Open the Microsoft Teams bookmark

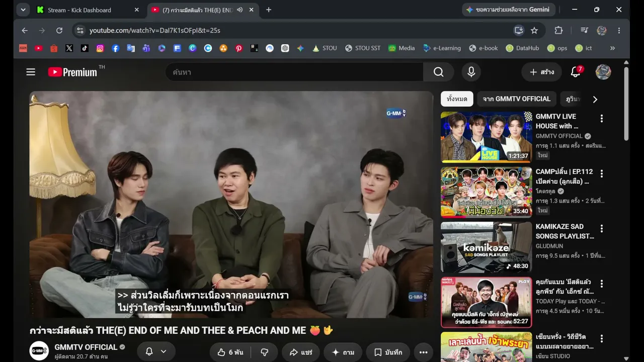[146, 48]
